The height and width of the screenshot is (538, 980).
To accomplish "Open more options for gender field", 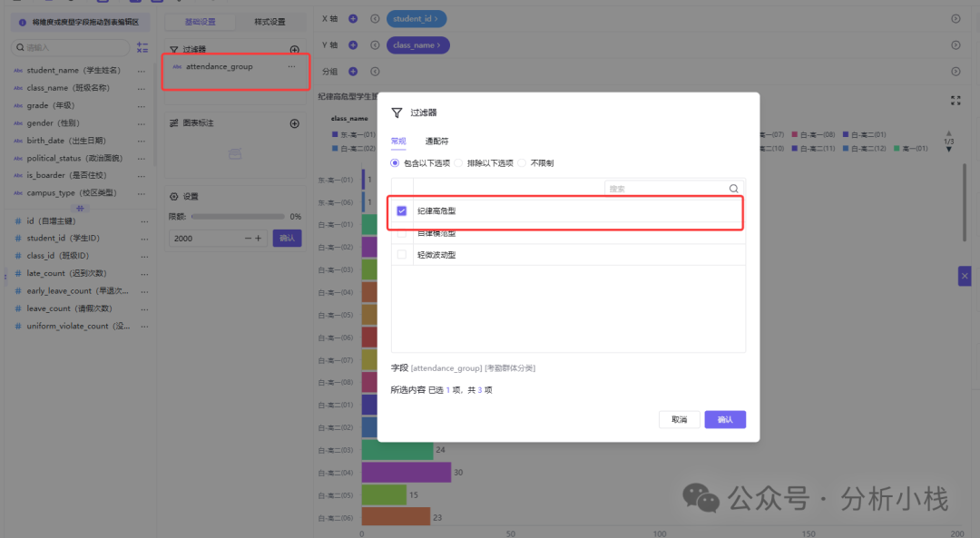I will pos(142,123).
